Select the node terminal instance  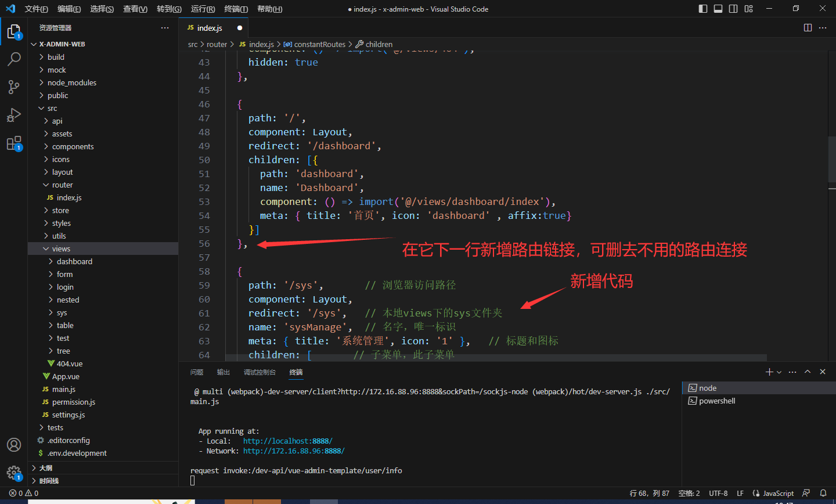point(759,388)
